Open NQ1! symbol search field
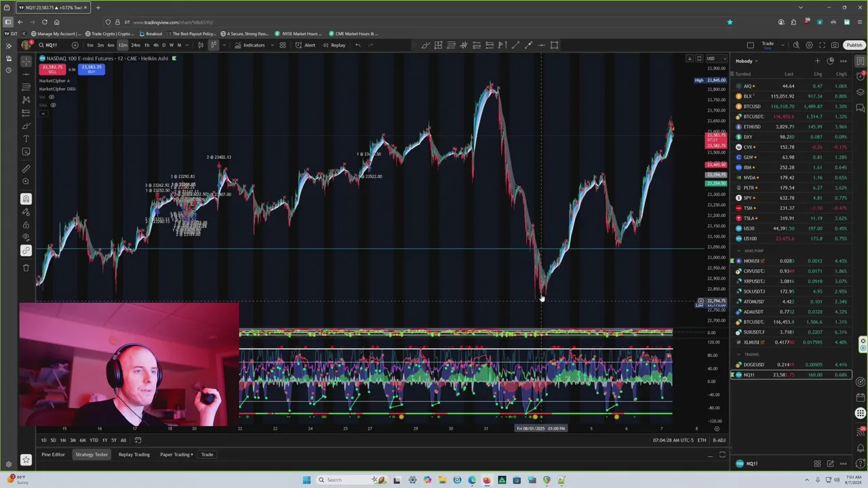868x488 pixels. (x=52, y=45)
